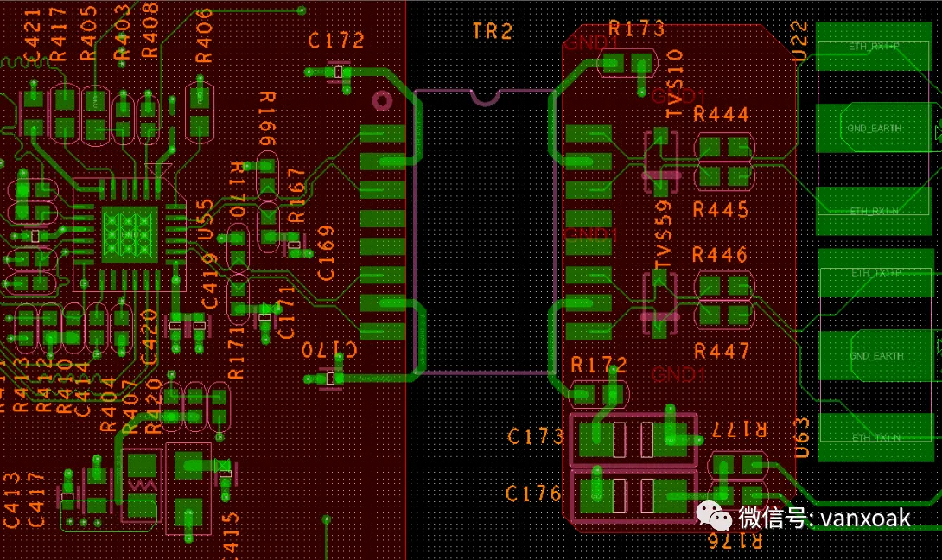Select the R445 designator label
Screen dimensions: 942x560
[721, 210]
